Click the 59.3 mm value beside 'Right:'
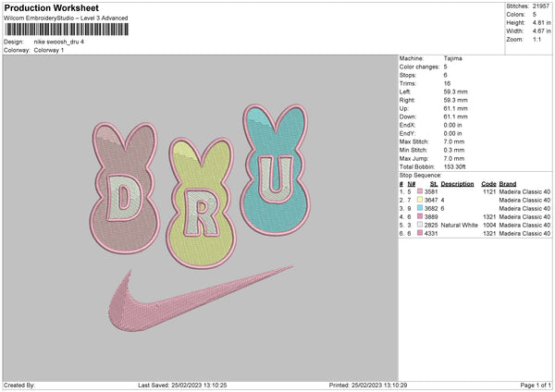The height and width of the screenshot is (392, 555). pos(455,100)
